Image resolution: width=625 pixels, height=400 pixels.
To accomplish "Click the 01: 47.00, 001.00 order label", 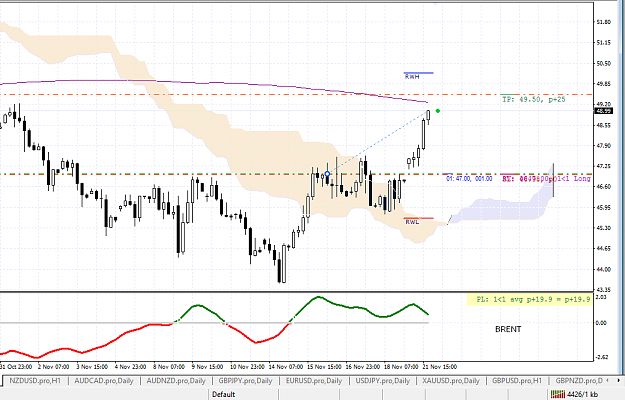I will (469, 178).
